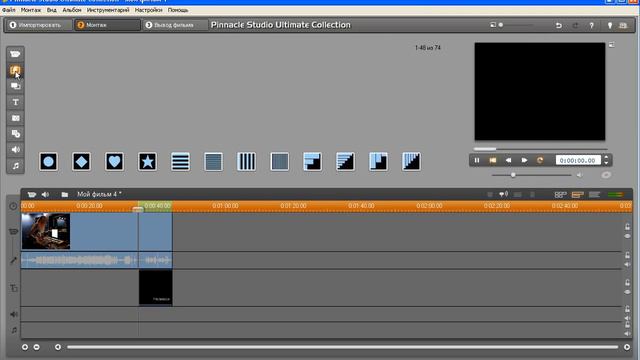The image size is (640, 360).
Task: Click the light bulb tips icon
Action: point(610,25)
